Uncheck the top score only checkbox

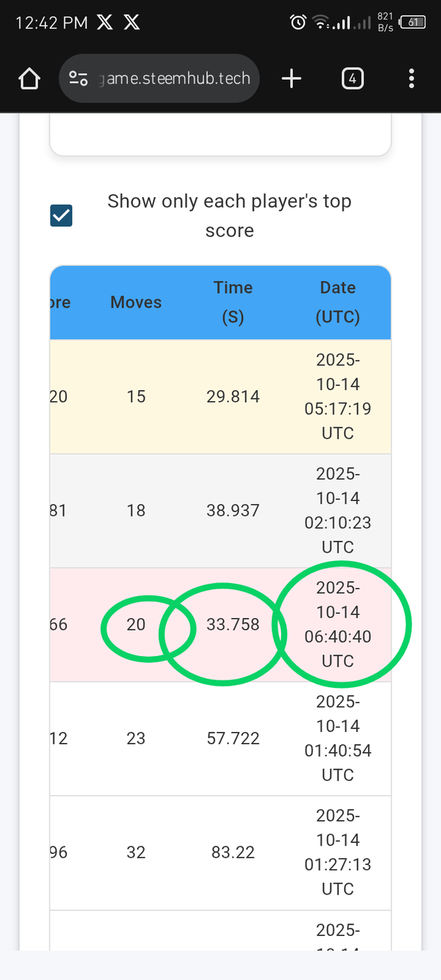tap(61, 216)
